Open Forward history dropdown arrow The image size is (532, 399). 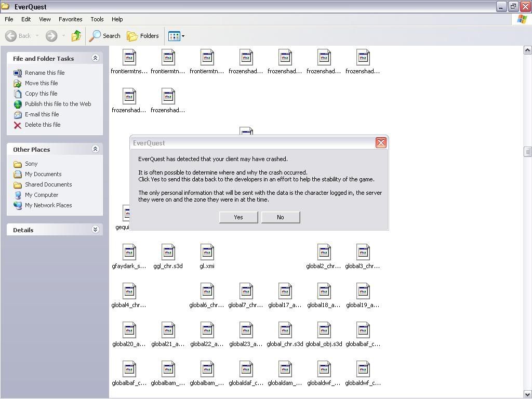pos(63,36)
